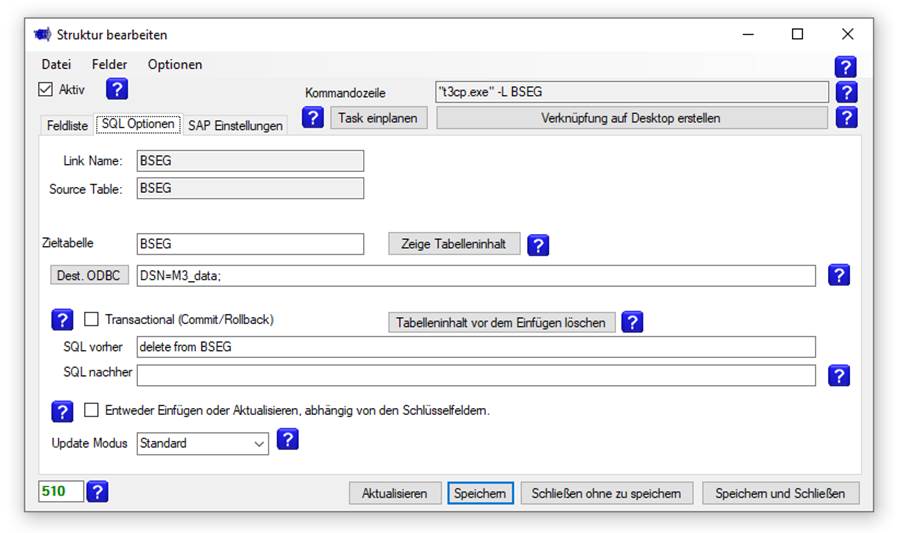This screenshot has height=533, width=908.
Task: Click help icon next to Update Modus dropdown
Action: 287,440
